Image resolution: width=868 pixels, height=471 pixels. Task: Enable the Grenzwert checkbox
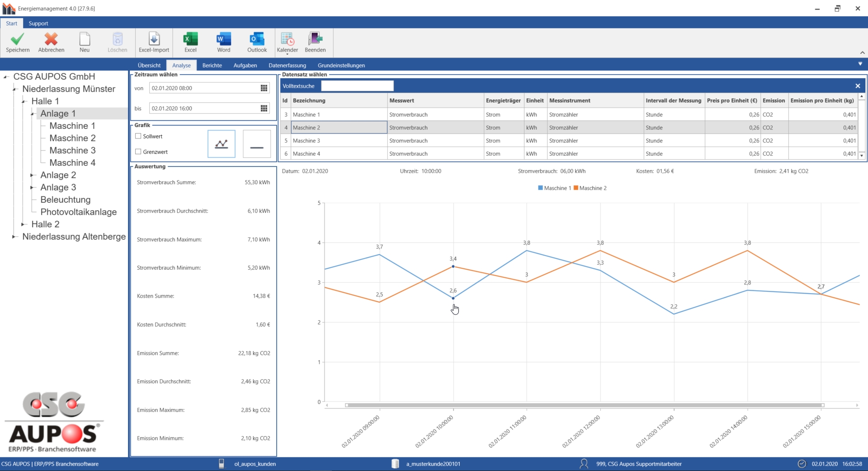click(x=138, y=152)
